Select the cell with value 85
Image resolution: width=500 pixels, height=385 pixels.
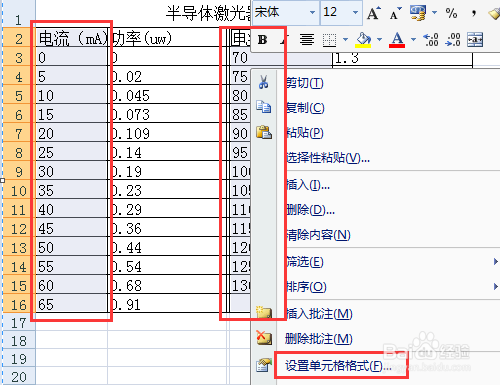point(241,114)
